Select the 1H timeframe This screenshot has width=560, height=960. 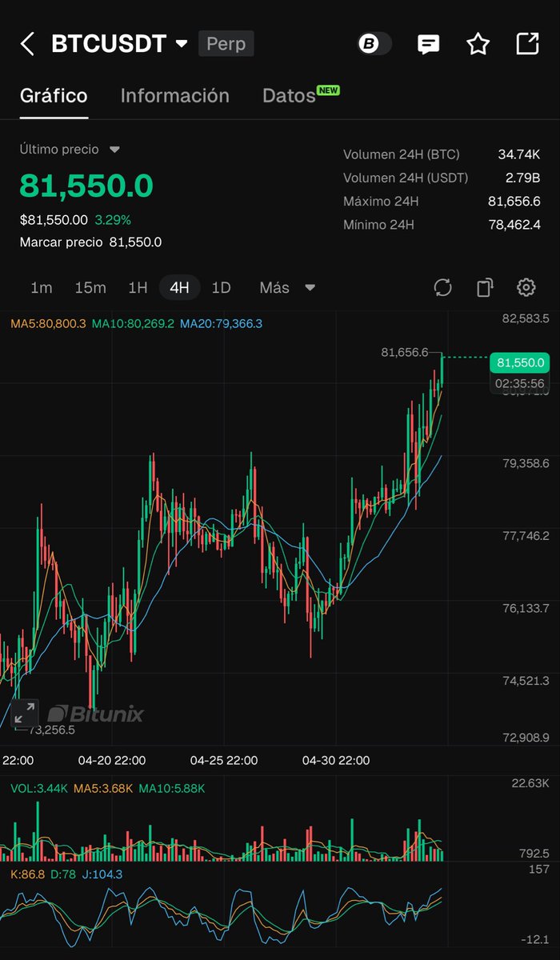click(138, 288)
